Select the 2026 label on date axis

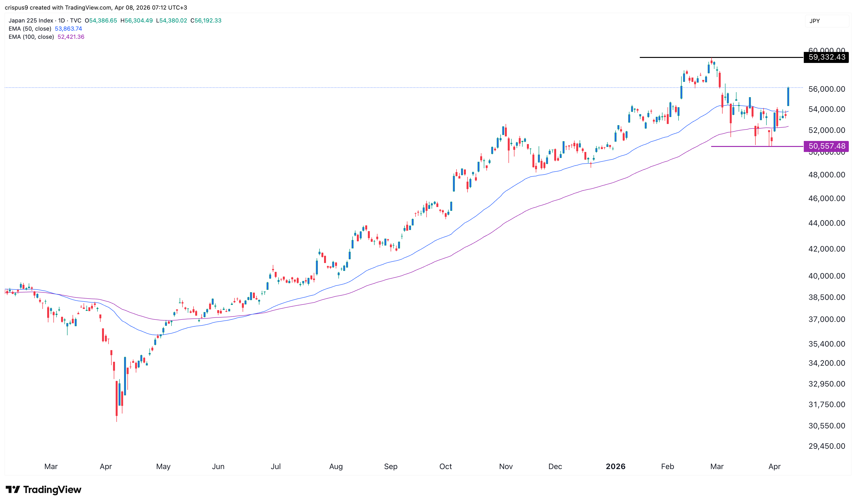615,466
